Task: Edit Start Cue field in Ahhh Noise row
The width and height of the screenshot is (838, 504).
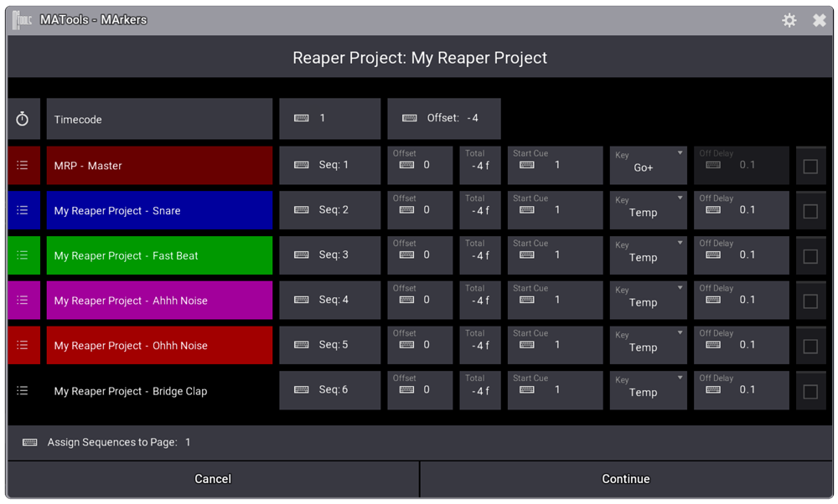Action: pyautogui.click(x=556, y=300)
